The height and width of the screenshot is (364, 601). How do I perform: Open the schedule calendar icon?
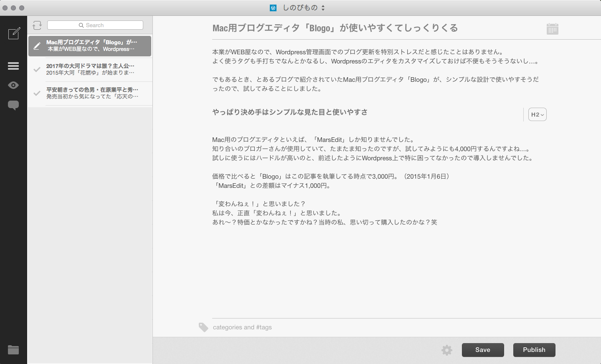pyautogui.click(x=552, y=29)
